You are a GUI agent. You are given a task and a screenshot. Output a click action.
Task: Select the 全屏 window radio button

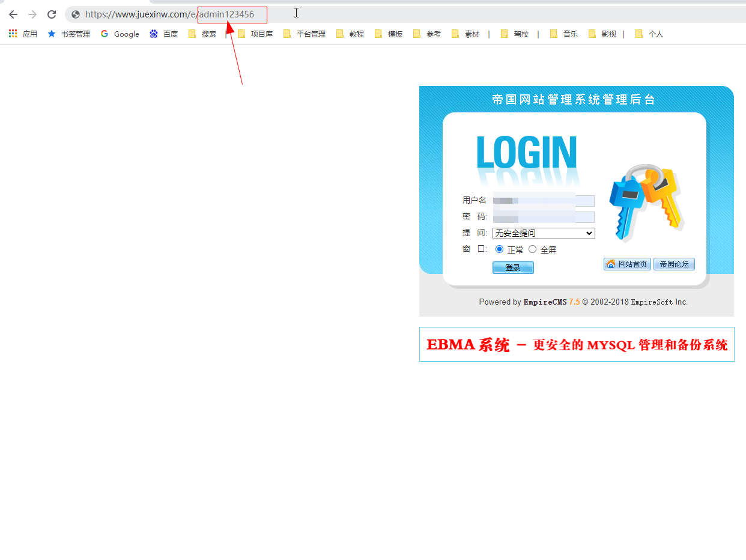532,249
